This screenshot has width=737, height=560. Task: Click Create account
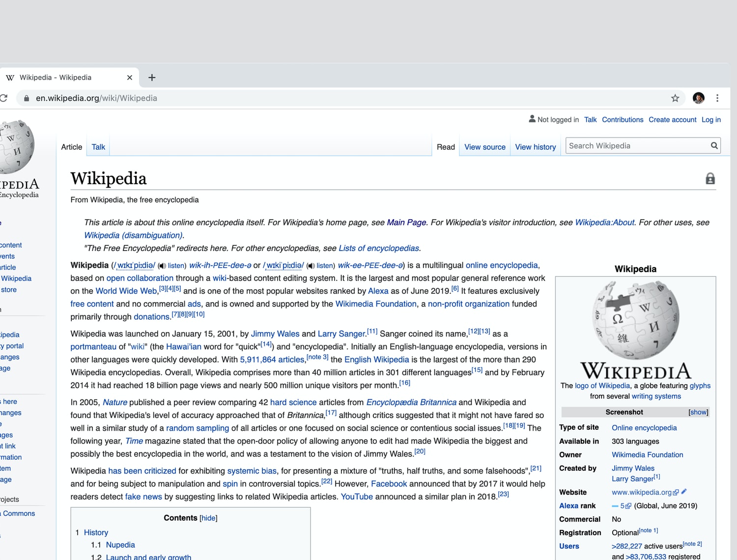672,120
